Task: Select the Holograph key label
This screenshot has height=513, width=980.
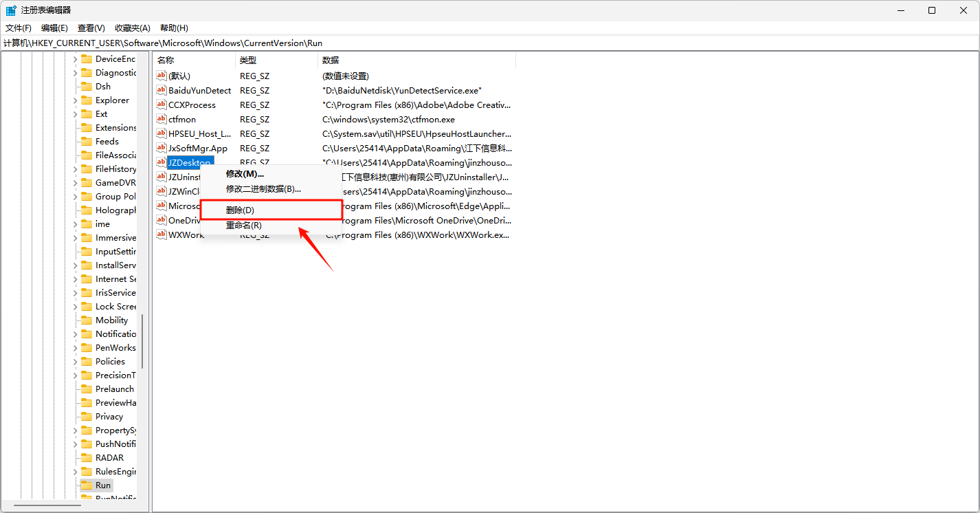Action: pyautogui.click(x=115, y=210)
